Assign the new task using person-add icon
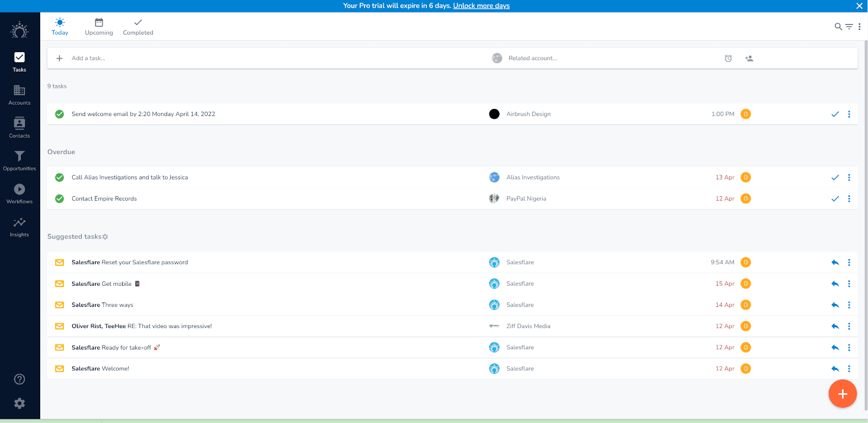This screenshot has width=868, height=423. (x=749, y=59)
